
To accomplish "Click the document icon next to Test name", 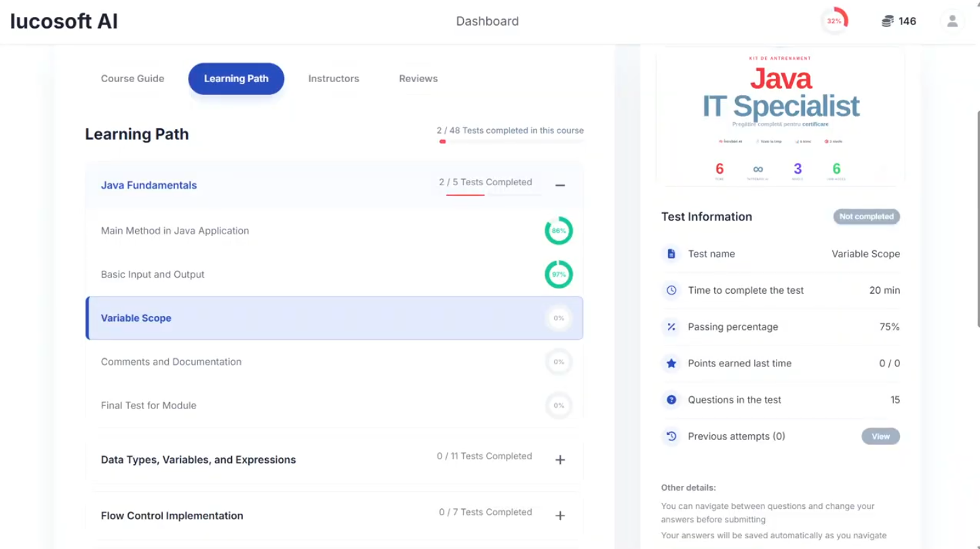I will tap(671, 253).
